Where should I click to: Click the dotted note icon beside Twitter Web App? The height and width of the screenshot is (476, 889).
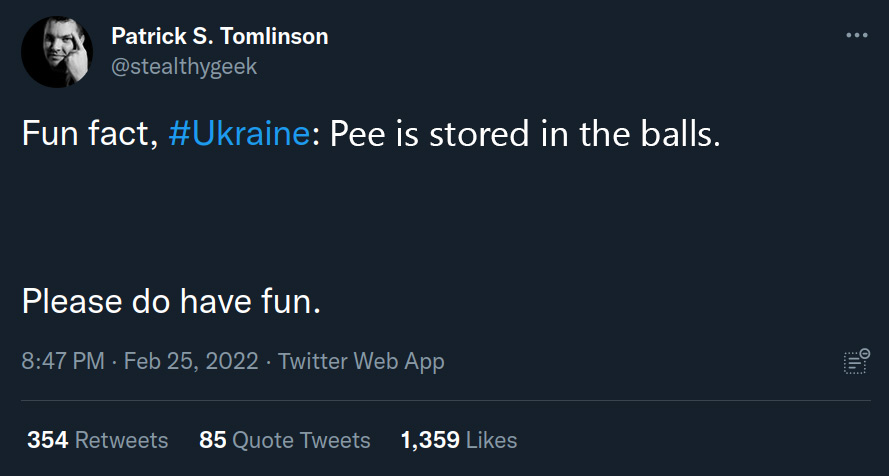(x=856, y=361)
